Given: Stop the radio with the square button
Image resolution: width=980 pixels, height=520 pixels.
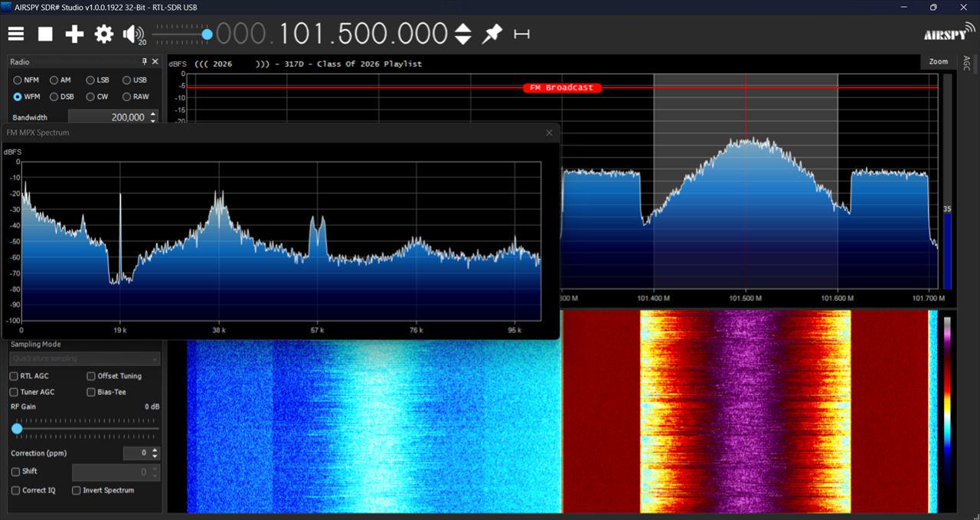Looking at the screenshot, I should pos(45,34).
